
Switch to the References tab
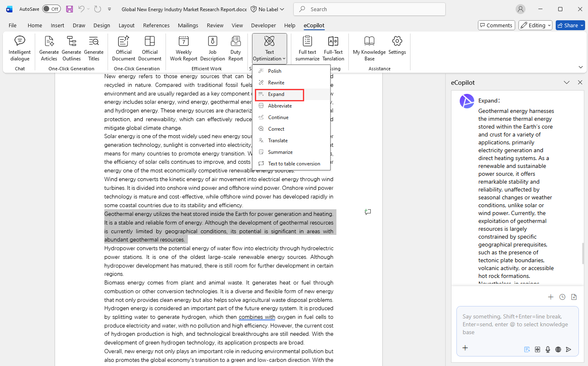click(x=156, y=25)
